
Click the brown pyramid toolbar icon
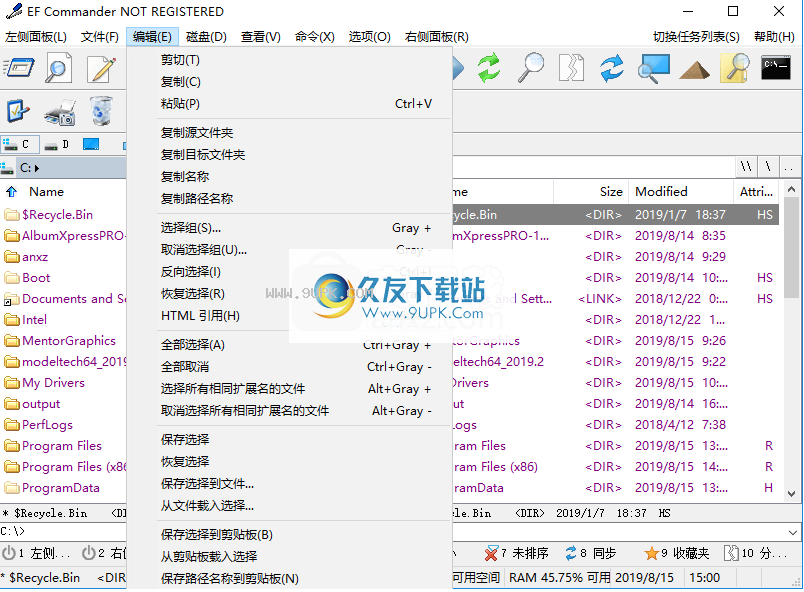(x=694, y=70)
